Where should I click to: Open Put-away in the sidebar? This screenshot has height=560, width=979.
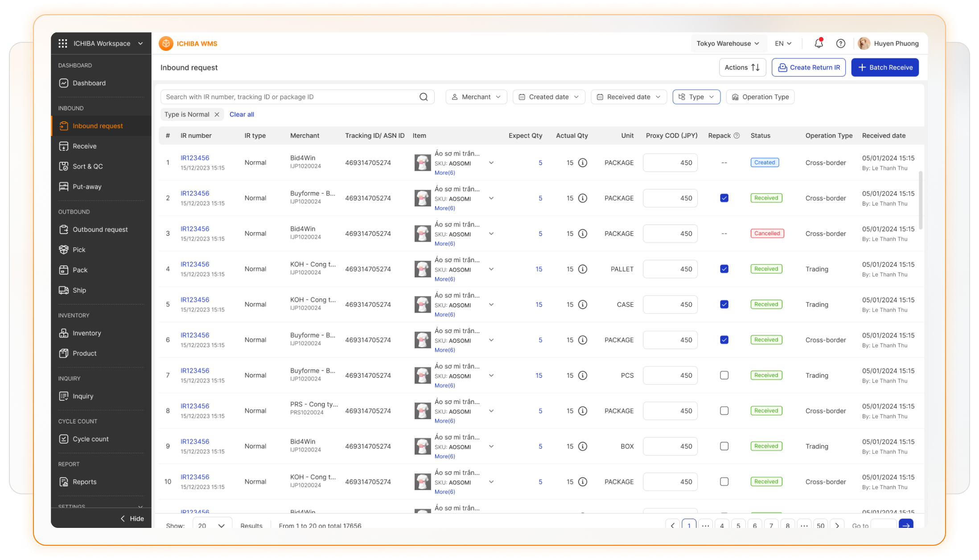(101, 186)
